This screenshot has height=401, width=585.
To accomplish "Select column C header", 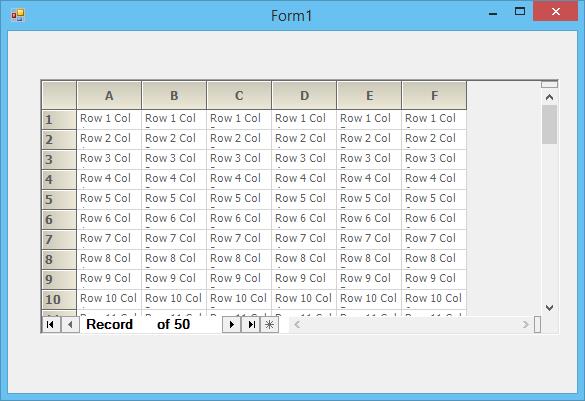I will click(239, 95).
